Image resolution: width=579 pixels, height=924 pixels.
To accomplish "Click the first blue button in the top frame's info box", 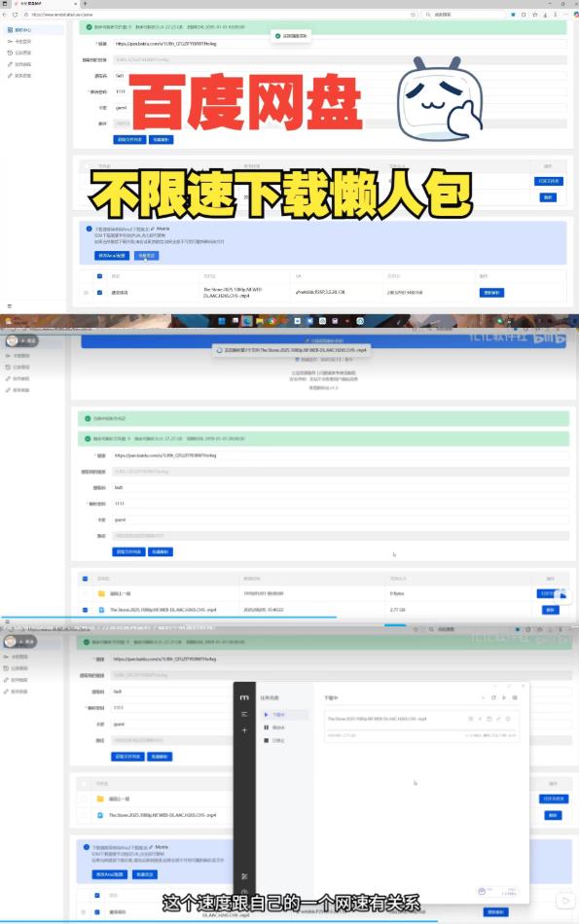I will (112, 256).
